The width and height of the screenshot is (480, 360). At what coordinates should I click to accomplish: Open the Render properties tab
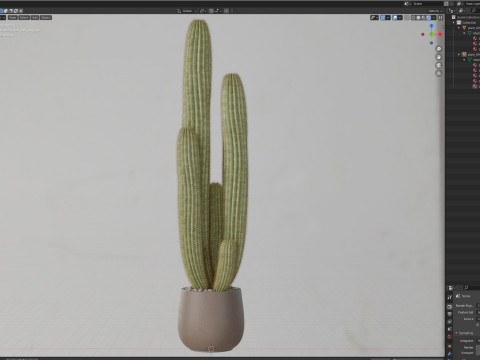click(450, 306)
